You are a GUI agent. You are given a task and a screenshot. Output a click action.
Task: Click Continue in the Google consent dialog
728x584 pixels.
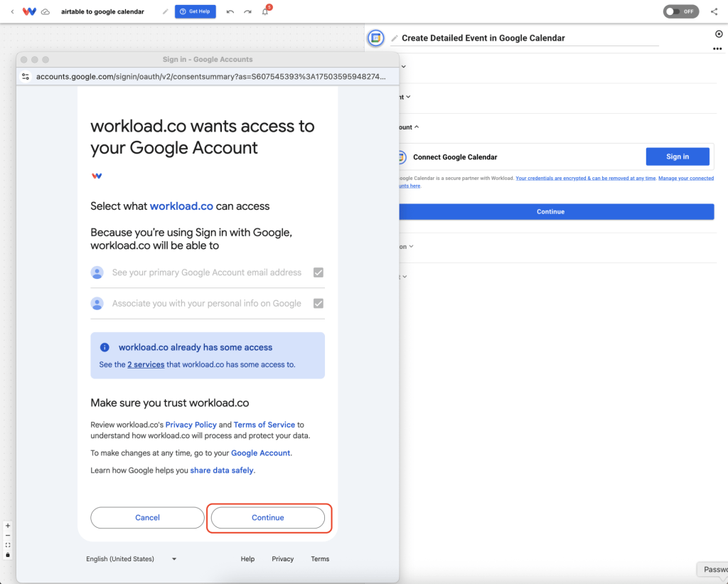(x=268, y=518)
